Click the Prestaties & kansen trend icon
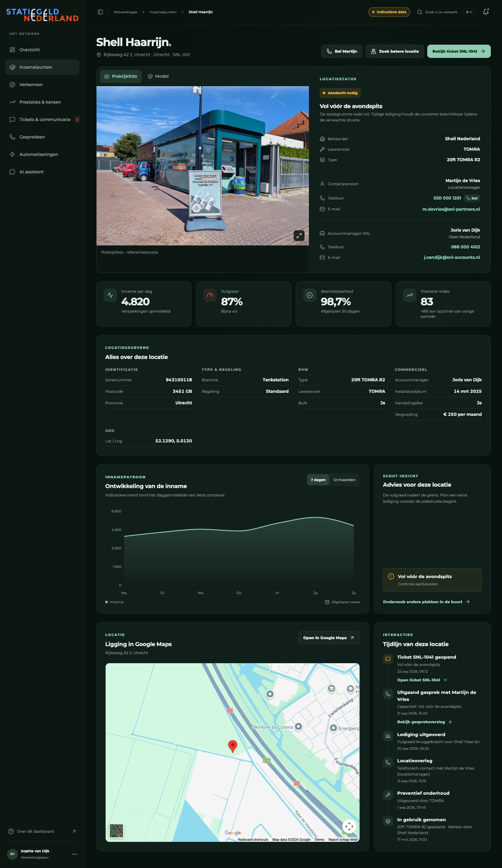The image size is (502, 868). (13, 102)
